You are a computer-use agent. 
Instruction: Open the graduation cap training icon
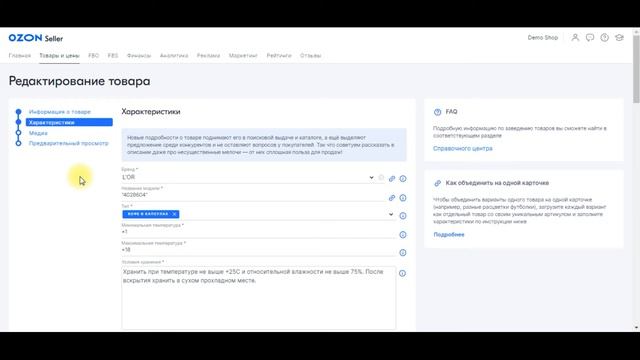click(619, 38)
